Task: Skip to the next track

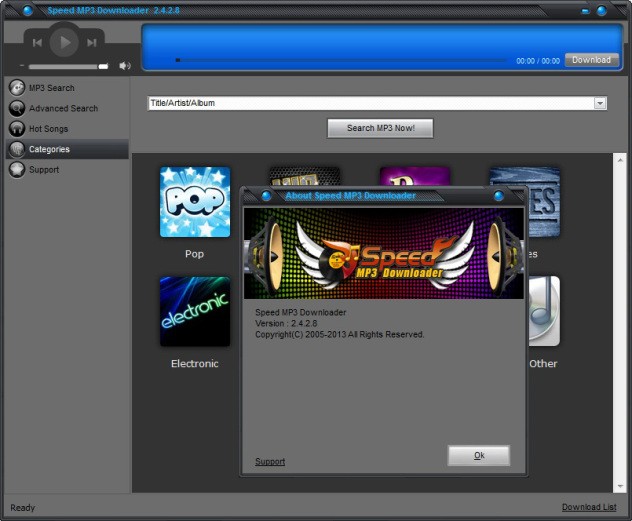Action: 92,42
